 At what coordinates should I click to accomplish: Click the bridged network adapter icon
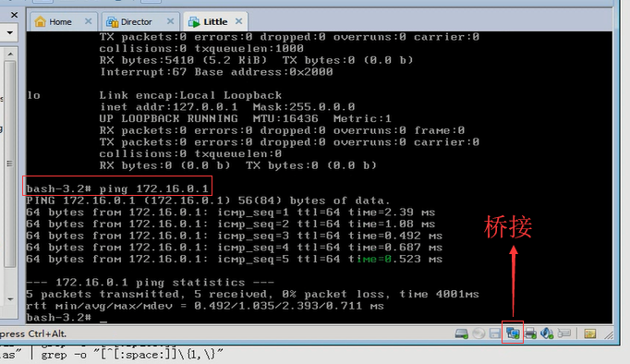(513, 334)
